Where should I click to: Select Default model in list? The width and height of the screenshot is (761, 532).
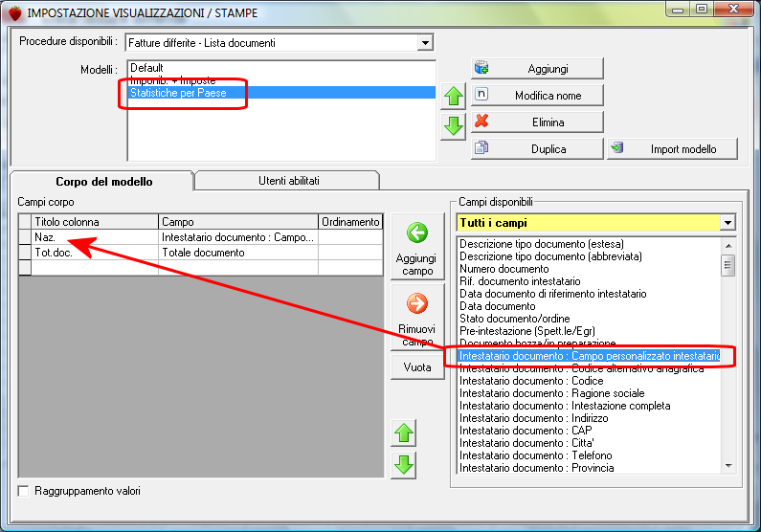(281, 68)
